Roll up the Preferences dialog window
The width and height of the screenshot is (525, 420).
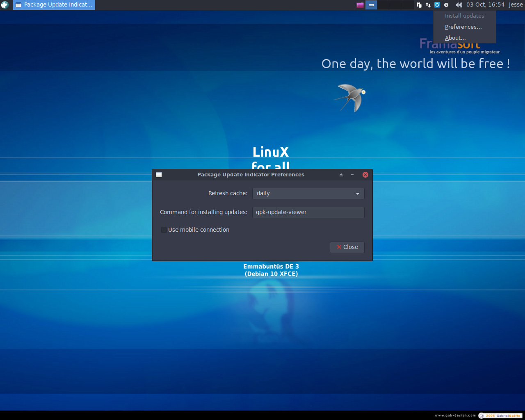341,175
